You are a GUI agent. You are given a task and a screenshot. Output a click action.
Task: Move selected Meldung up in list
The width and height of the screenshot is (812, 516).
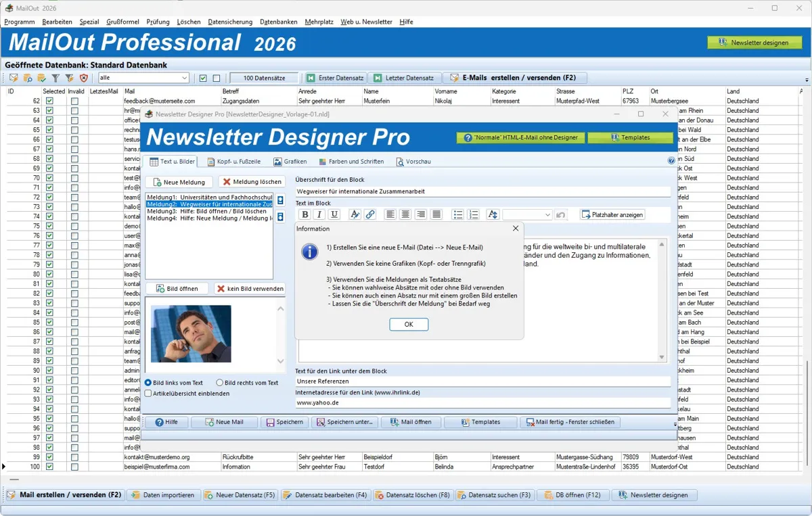(281, 200)
